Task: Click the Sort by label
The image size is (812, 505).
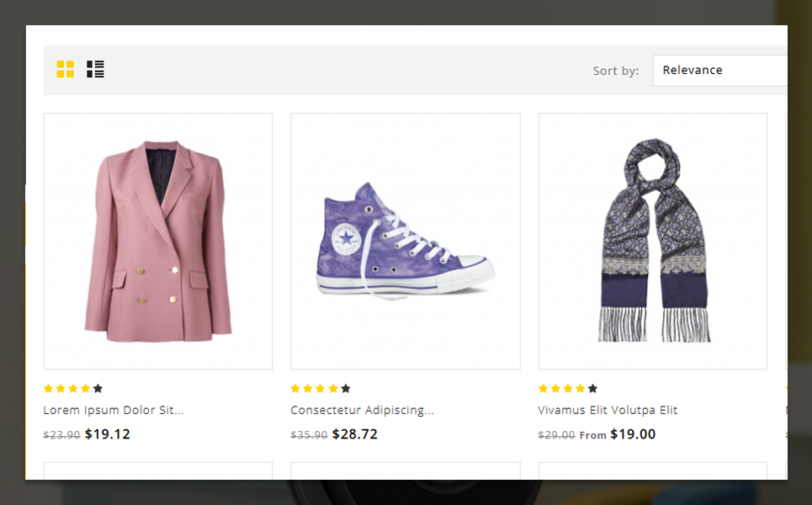Action: point(616,71)
